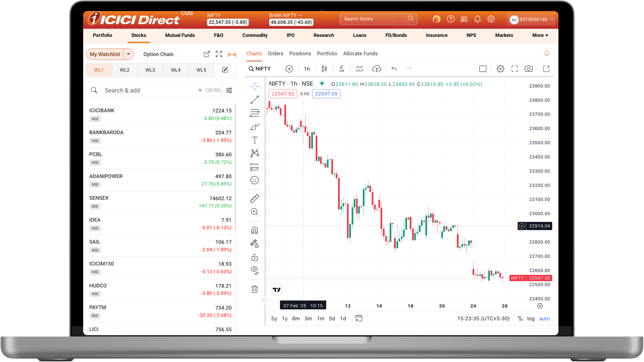Expand the More navigation menu

[x=540, y=35]
